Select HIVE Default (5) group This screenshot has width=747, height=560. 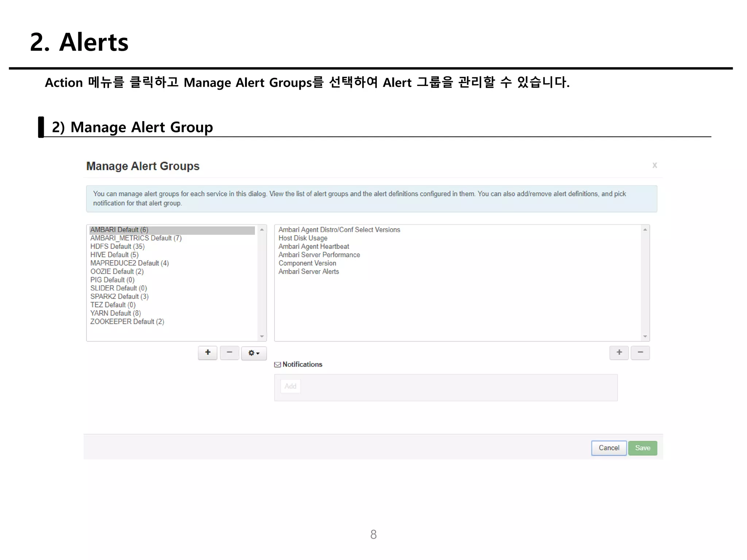click(172, 255)
